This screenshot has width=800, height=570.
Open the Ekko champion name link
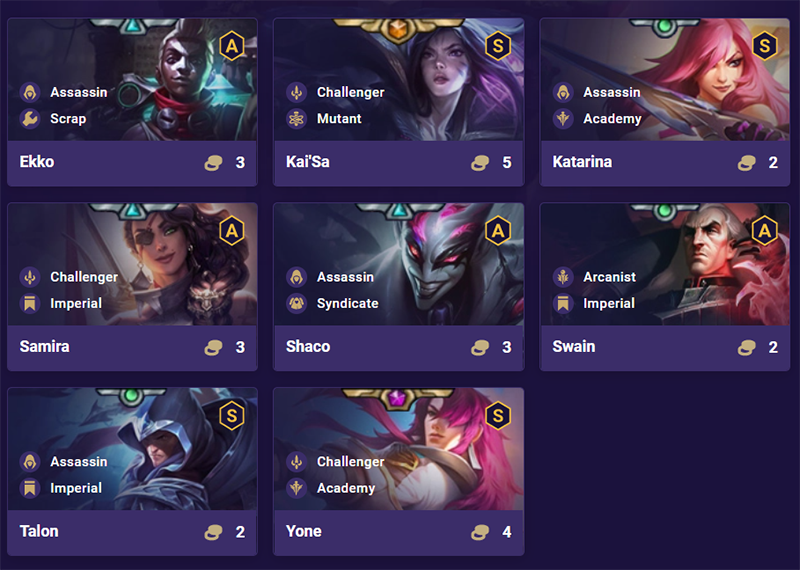[x=37, y=162]
